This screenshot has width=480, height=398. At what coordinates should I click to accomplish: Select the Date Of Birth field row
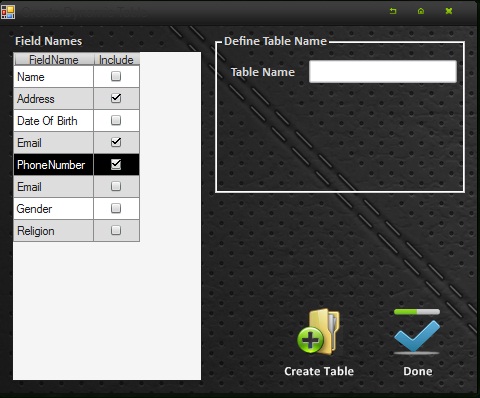(x=76, y=121)
